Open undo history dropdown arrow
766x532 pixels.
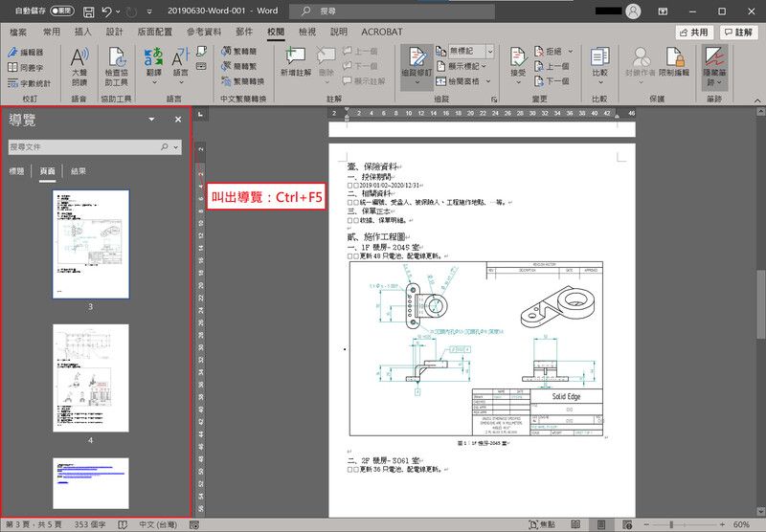click(x=118, y=11)
